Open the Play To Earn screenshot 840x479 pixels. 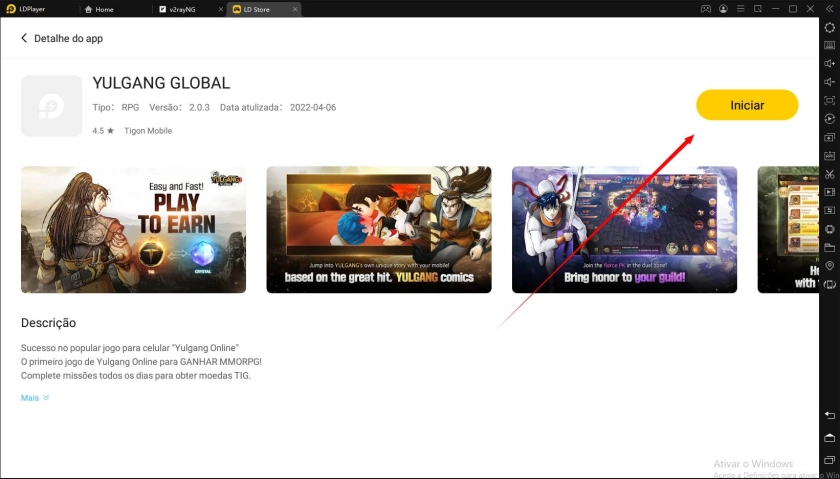coord(133,229)
